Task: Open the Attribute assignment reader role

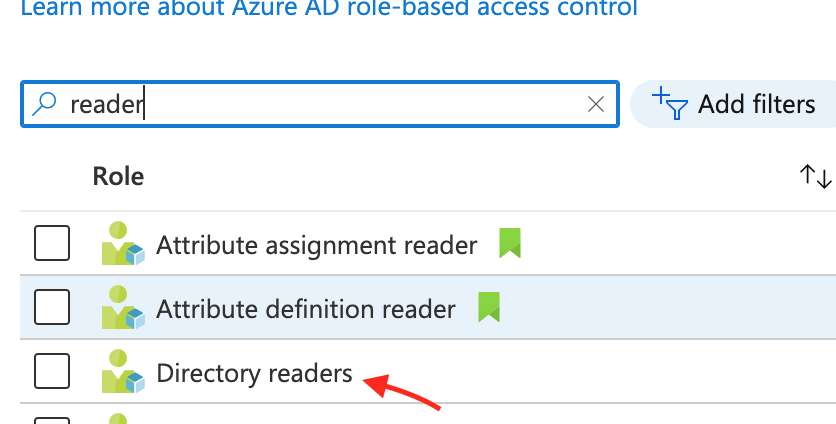Action: 317,245
